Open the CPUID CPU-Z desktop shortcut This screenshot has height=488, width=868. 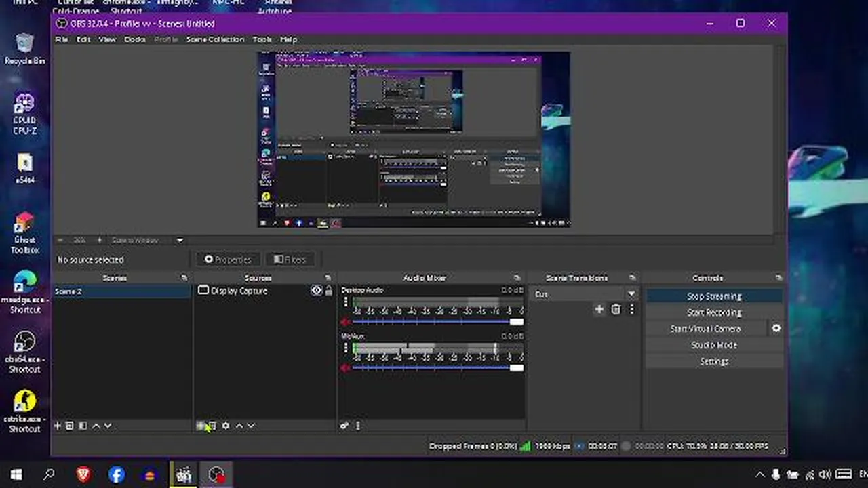pos(24,114)
